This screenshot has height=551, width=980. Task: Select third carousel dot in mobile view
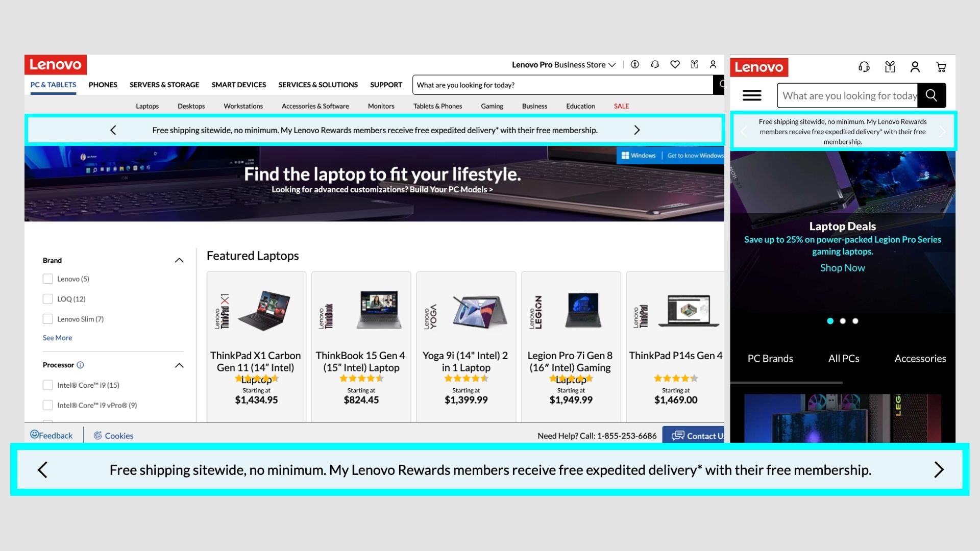(x=855, y=321)
